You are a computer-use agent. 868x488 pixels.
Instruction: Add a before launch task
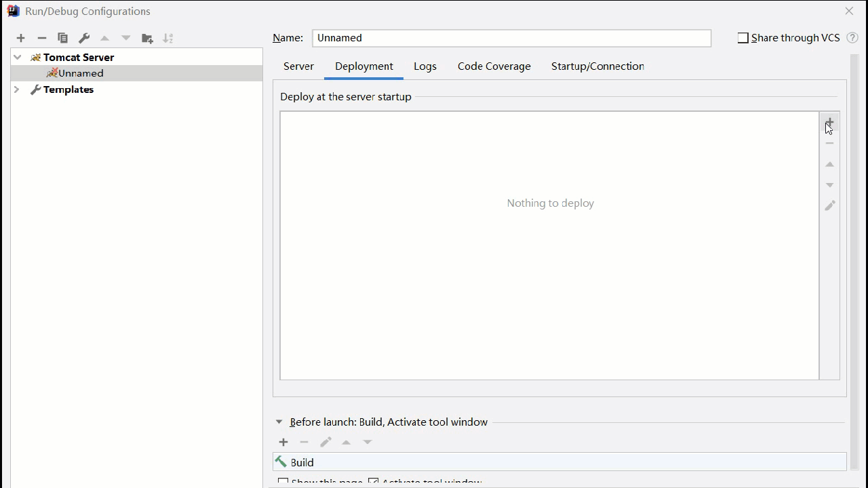283,442
